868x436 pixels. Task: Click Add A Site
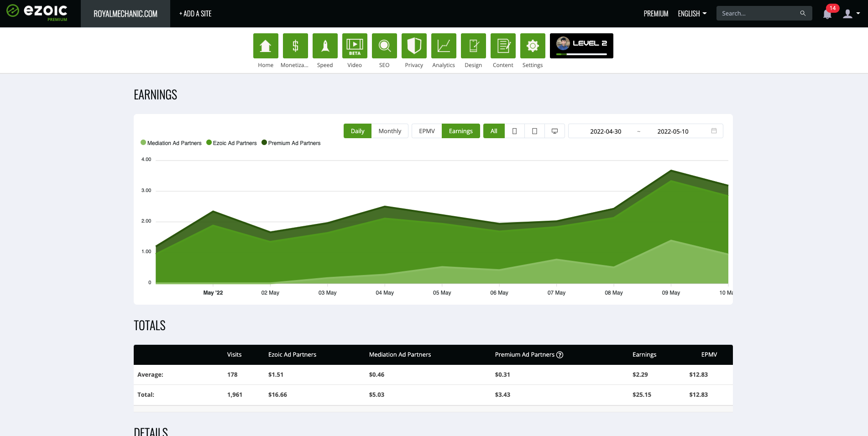[195, 14]
